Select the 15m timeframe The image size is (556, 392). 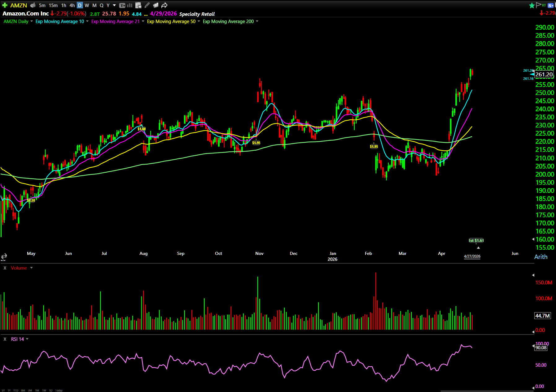click(x=53, y=5)
